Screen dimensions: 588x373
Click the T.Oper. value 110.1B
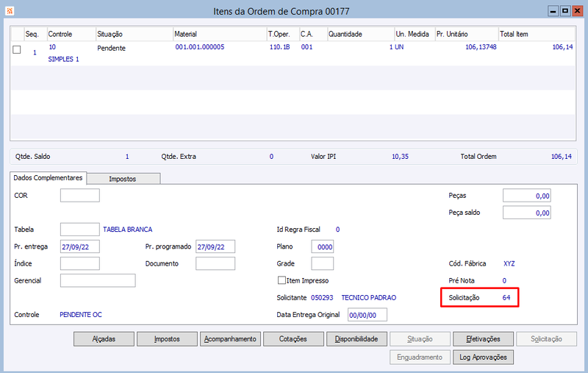coord(280,47)
